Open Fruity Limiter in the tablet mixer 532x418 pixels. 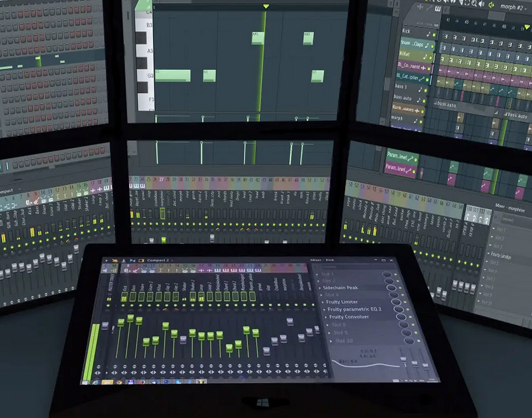coord(342,302)
